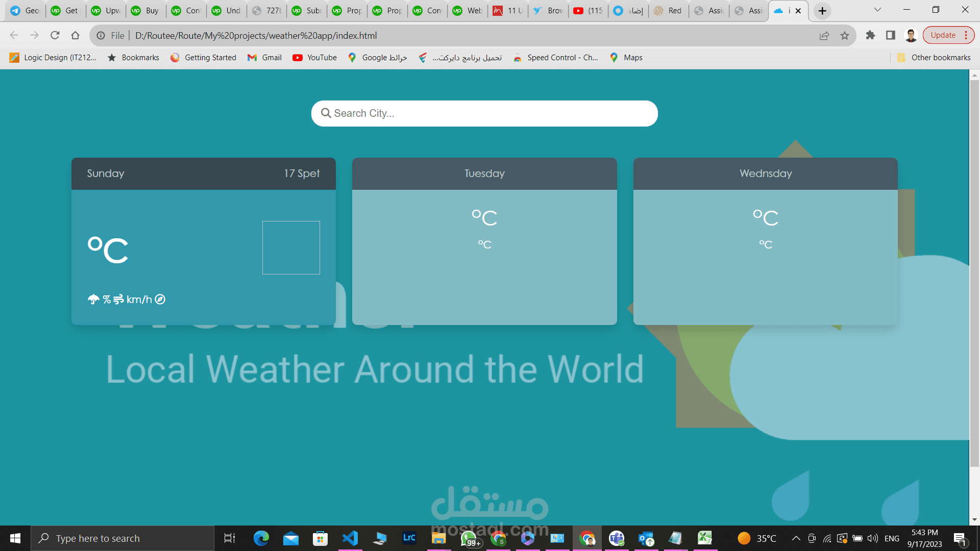Expand hidden icons in the system tray
The width and height of the screenshot is (980, 551).
pyautogui.click(x=795, y=538)
